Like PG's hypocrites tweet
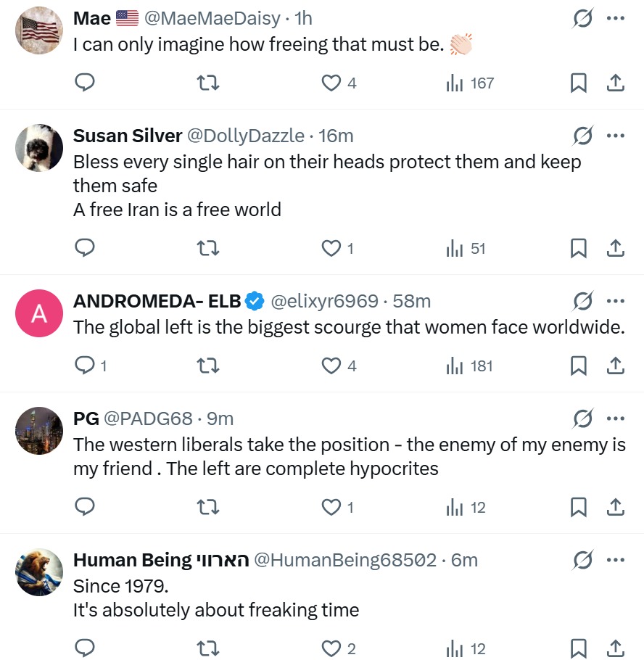This screenshot has width=644, height=660. (331, 508)
